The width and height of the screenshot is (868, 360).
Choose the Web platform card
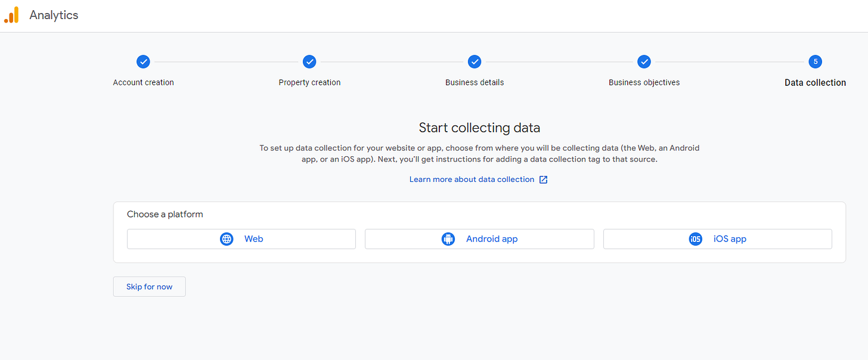coord(241,238)
